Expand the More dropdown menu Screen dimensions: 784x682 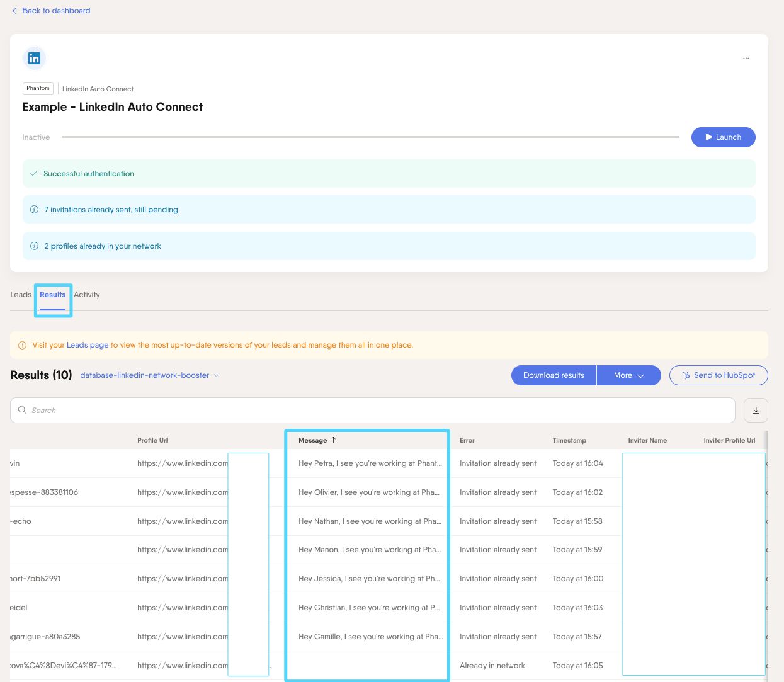[x=628, y=375]
